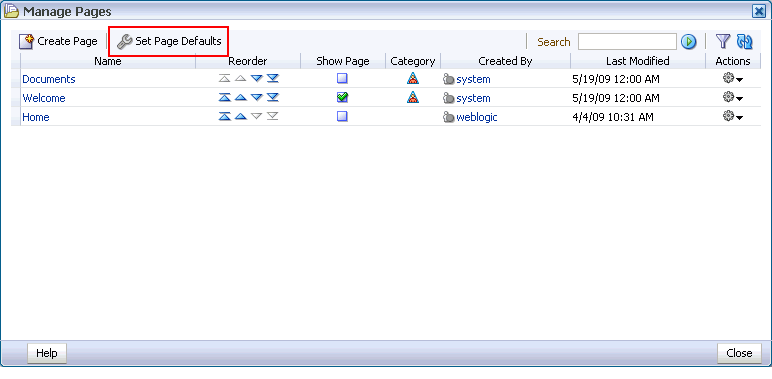Uncheck Show Page for Welcome
The height and width of the screenshot is (379, 772).
point(342,97)
